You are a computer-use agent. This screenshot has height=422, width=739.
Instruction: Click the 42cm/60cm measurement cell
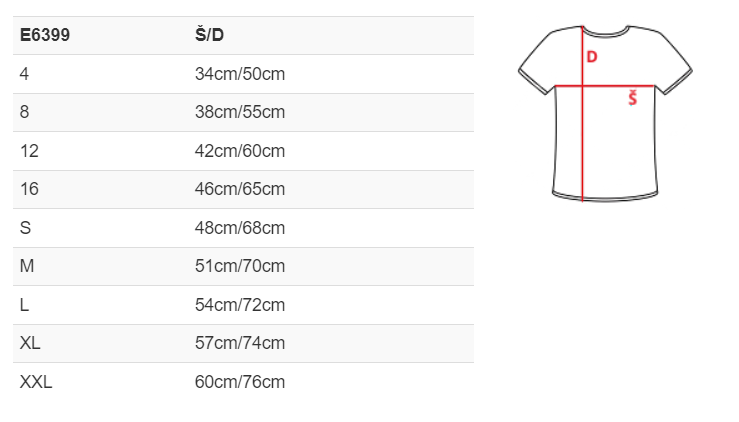pyautogui.click(x=240, y=151)
